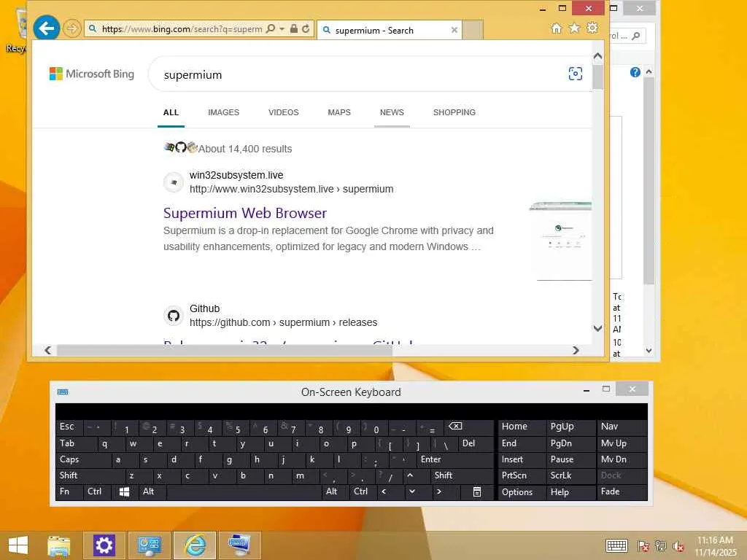
Task: Click the help question mark in back window
Action: 635,72
